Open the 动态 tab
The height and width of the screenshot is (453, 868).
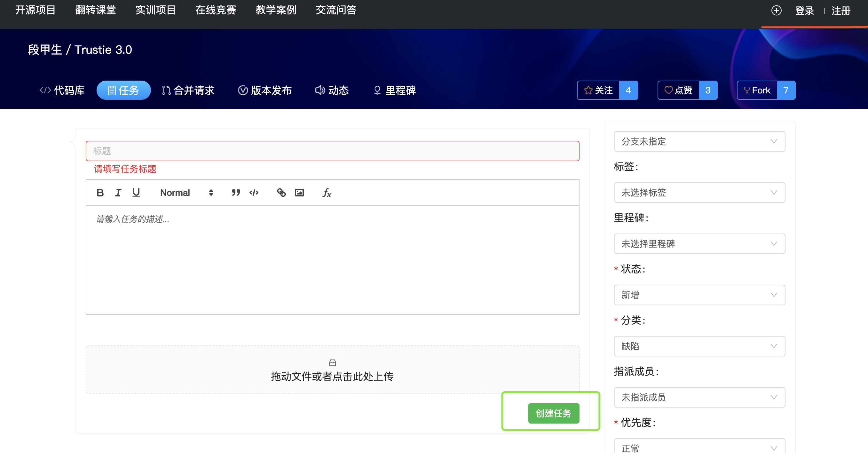(332, 90)
